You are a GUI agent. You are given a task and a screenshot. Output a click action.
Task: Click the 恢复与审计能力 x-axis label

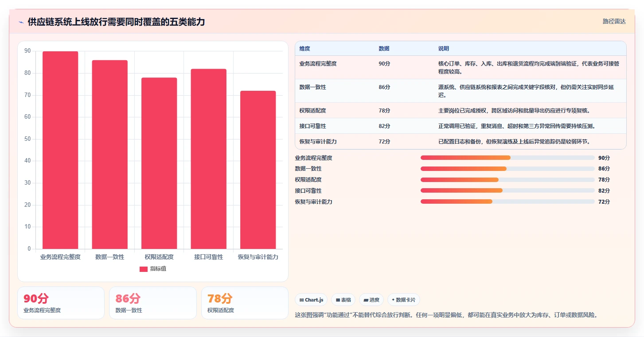click(x=258, y=257)
